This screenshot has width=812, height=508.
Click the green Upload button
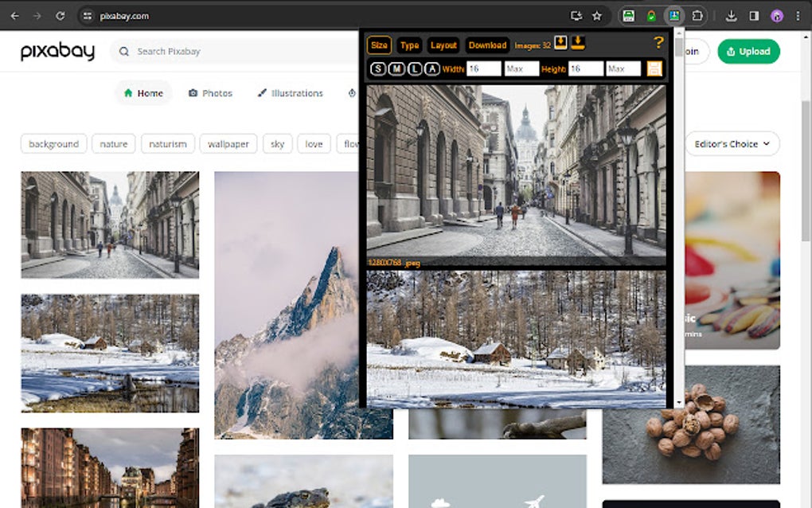click(748, 51)
